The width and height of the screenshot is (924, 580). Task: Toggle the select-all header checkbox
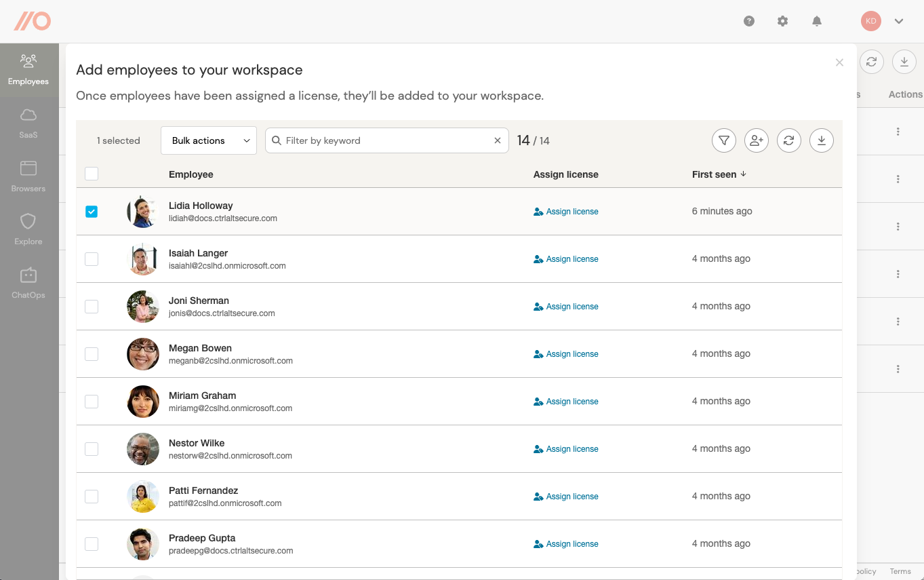pyautogui.click(x=92, y=174)
